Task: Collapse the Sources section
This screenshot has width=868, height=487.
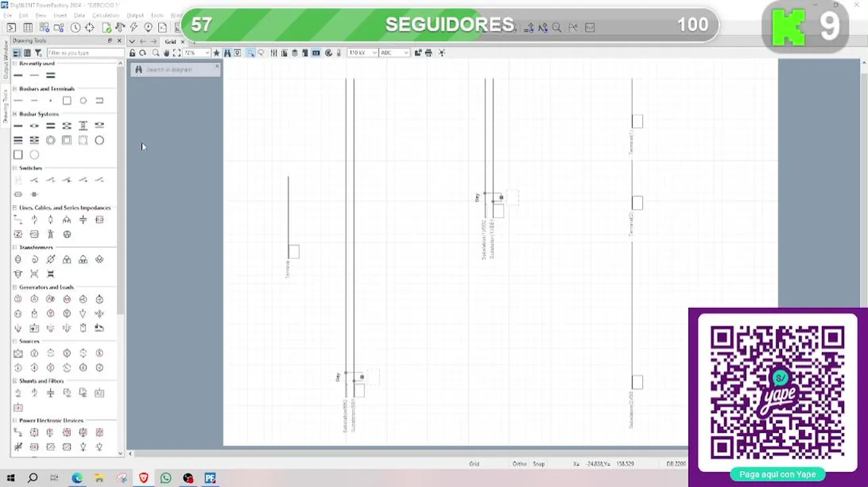Action: point(15,341)
